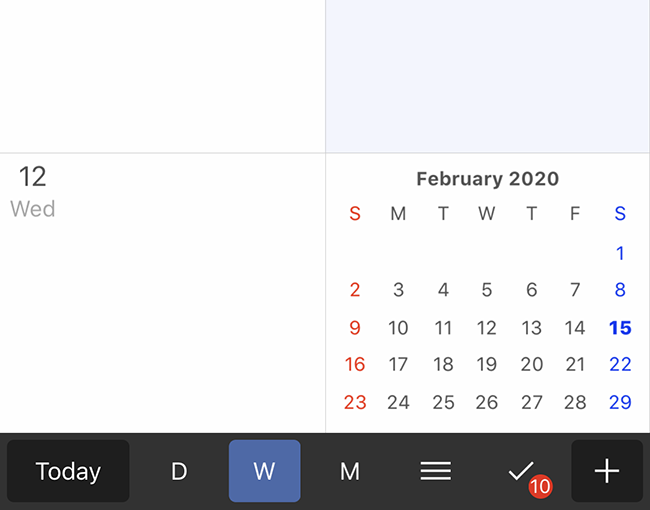Screen dimensions: 650x510
Task: Select February 15 in mini calendar
Action: coord(620,328)
